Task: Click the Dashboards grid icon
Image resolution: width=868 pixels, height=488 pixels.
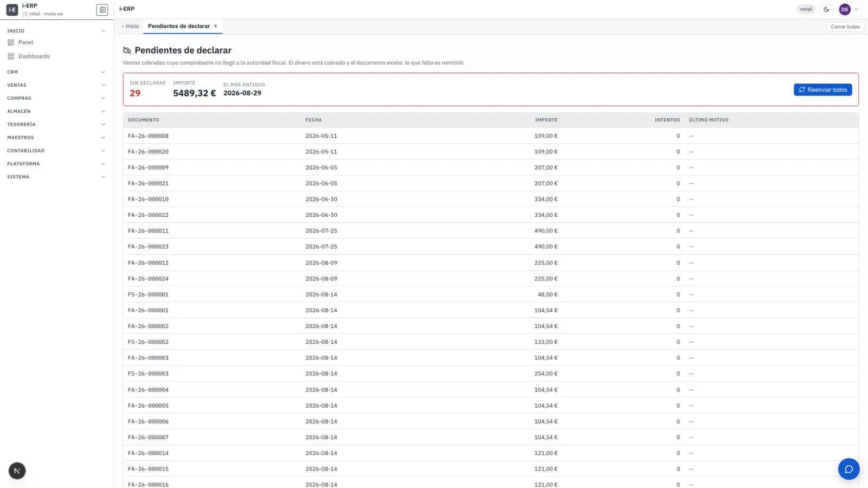Action: pyautogui.click(x=11, y=56)
